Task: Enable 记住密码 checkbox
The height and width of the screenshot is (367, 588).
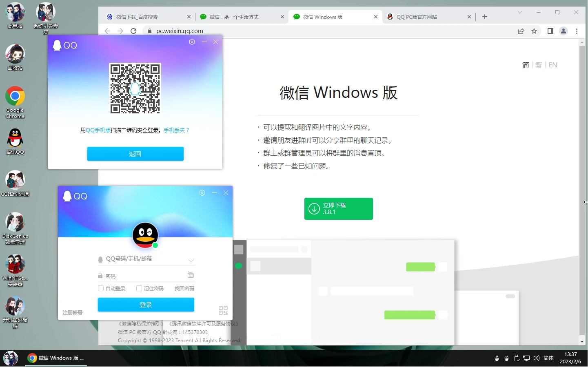Action: tap(139, 288)
